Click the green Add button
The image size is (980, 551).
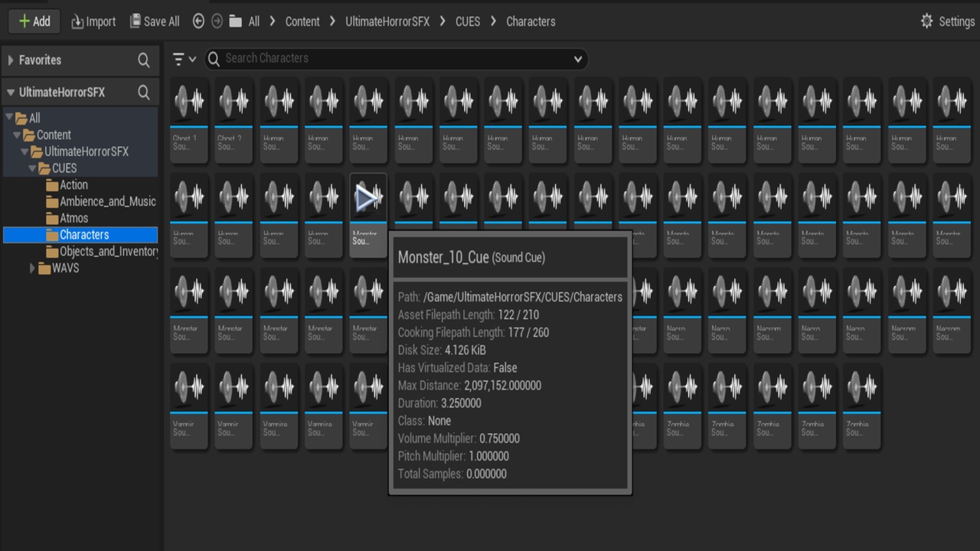click(x=34, y=21)
